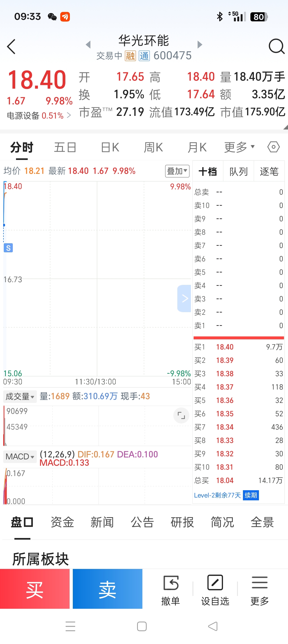The height and width of the screenshot is (644, 288).
Task: Open the 全景 overview tab
Action: coord(262,522)
